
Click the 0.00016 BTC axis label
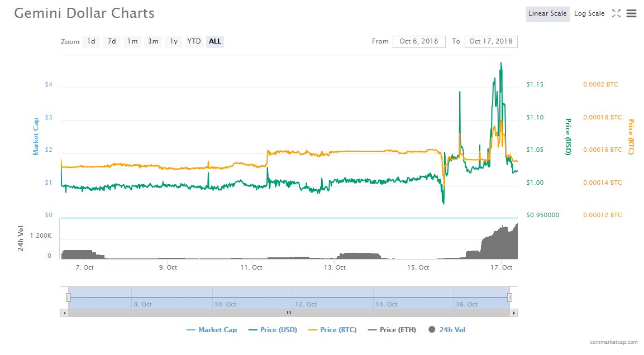(x=603, y=150)
